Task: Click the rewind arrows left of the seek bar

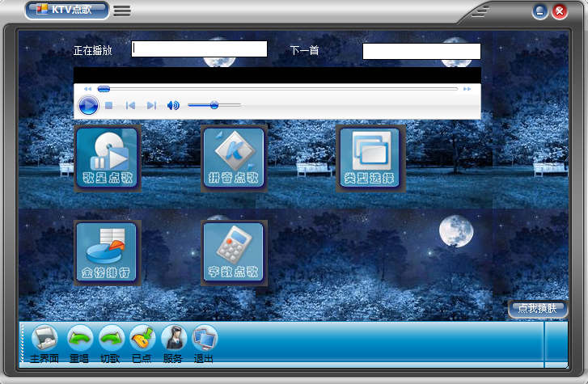Action: tap(87, 89)
